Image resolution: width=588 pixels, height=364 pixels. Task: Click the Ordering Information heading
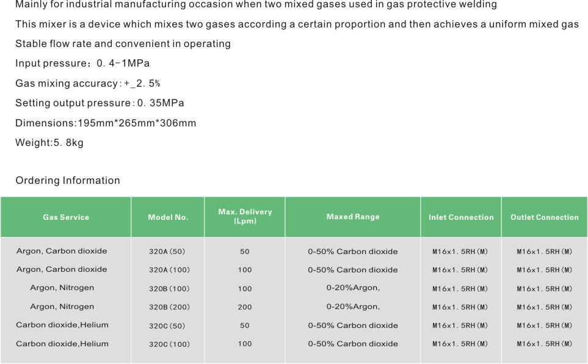[x=68, y=181]
